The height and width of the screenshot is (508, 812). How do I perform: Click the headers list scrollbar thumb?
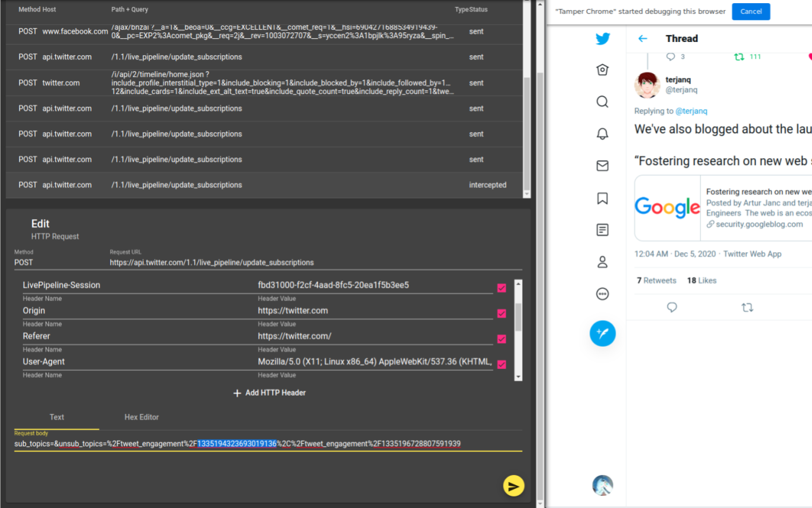click(x=518, y=317)
